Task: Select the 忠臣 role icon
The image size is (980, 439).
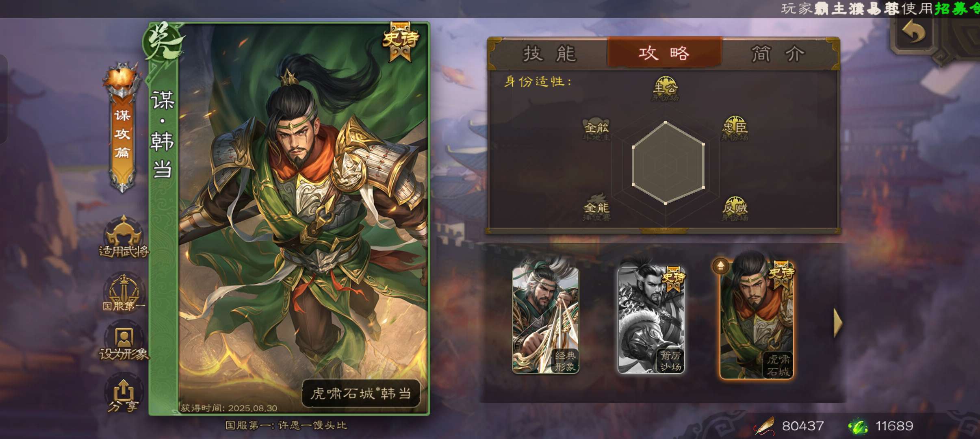Action: click(735, 128)
